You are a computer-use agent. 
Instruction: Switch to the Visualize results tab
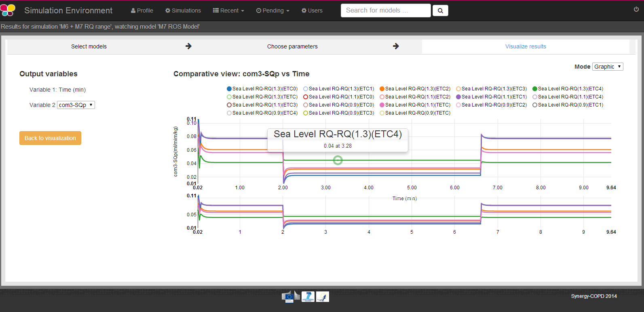[x=525, y=46]
